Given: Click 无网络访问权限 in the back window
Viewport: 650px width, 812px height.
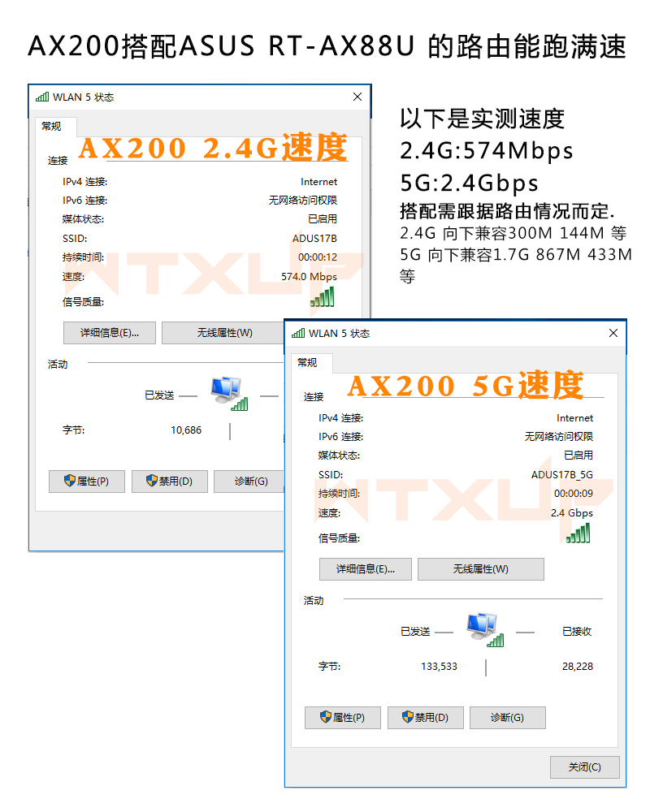Looking at the screenshot, I should tap(303, 201).
